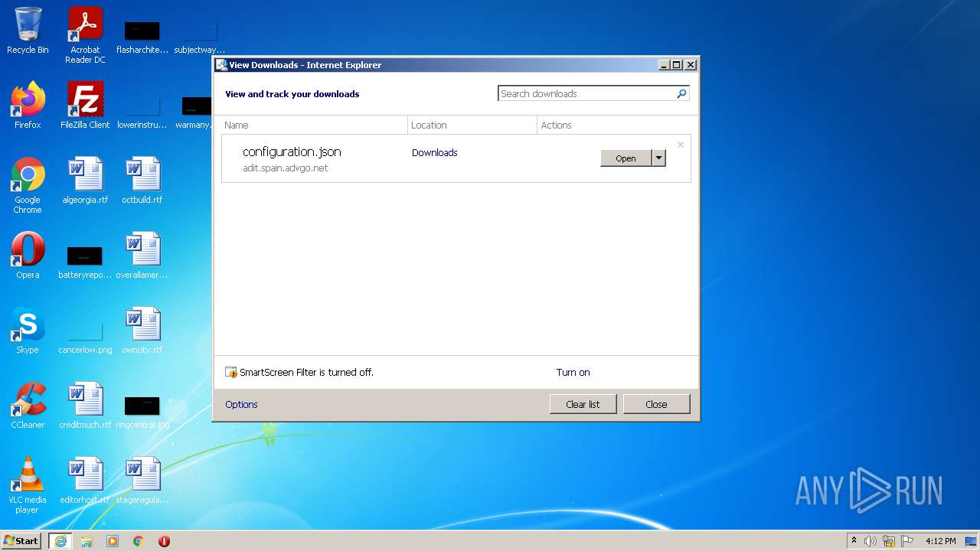
Task: Click the adit.spain.advgo.net source text
Action: (285, 168)
